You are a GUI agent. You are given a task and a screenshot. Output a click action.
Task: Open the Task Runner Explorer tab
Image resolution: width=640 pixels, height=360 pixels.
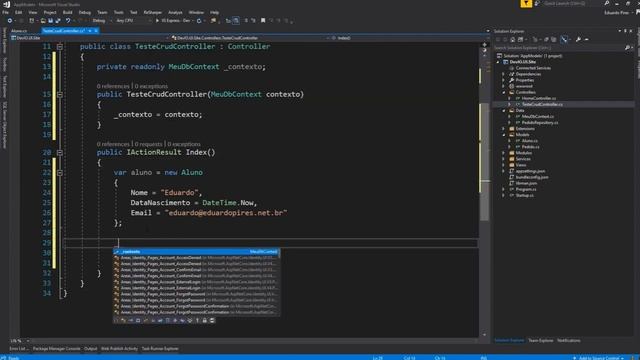pos(160,349)
